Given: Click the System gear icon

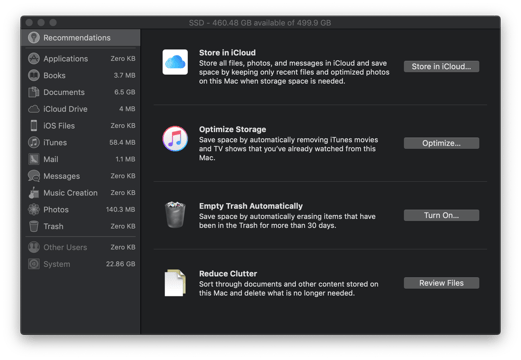Looking at the screenshot, I should (x=34, y=264).
